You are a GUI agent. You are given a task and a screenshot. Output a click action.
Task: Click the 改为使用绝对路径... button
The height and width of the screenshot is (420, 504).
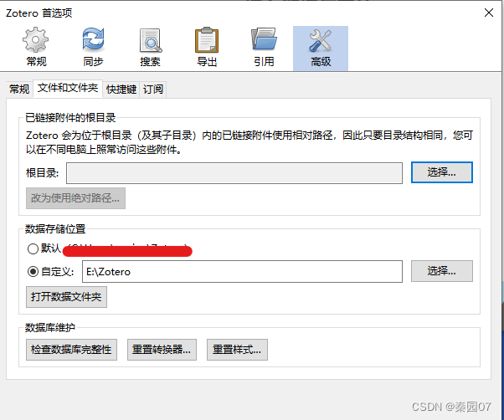click(75, 198)
